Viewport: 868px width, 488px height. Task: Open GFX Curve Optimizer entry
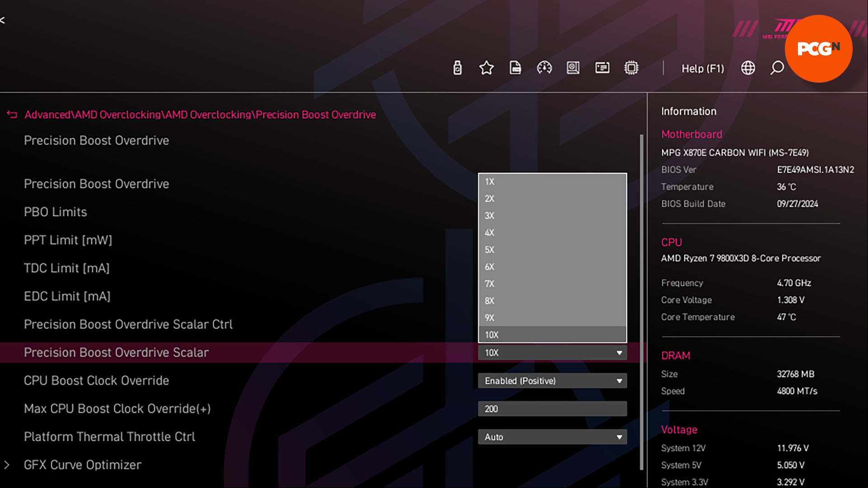(83, 465)
